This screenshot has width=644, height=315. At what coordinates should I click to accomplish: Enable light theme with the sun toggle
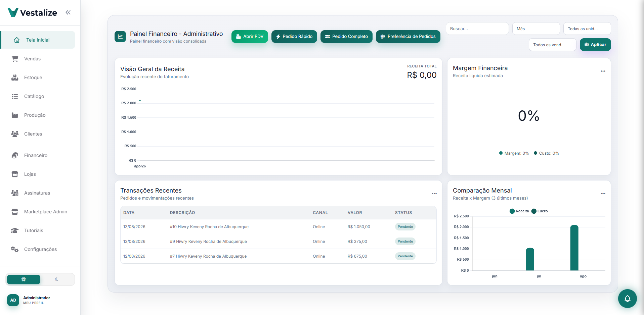(24, 279)
